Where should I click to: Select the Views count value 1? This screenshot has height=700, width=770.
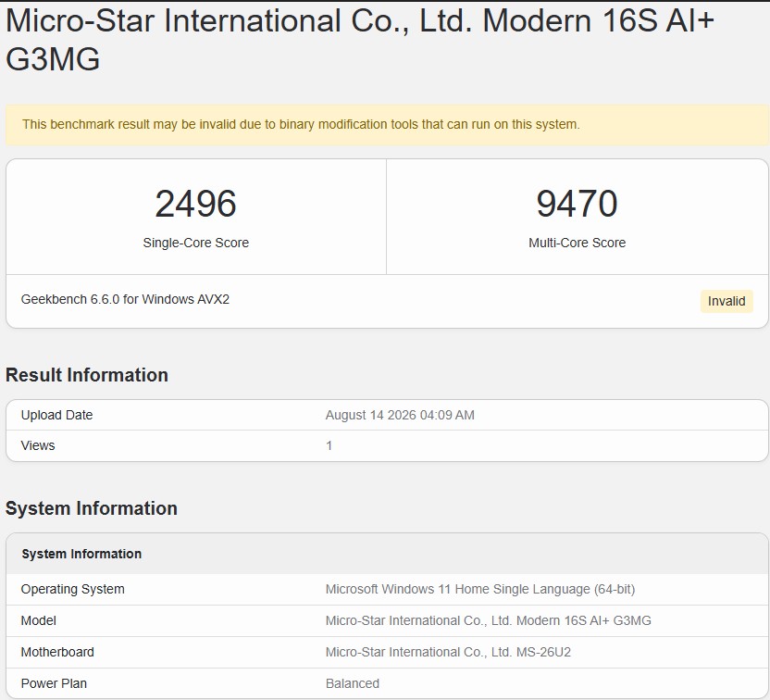(329, 445)
